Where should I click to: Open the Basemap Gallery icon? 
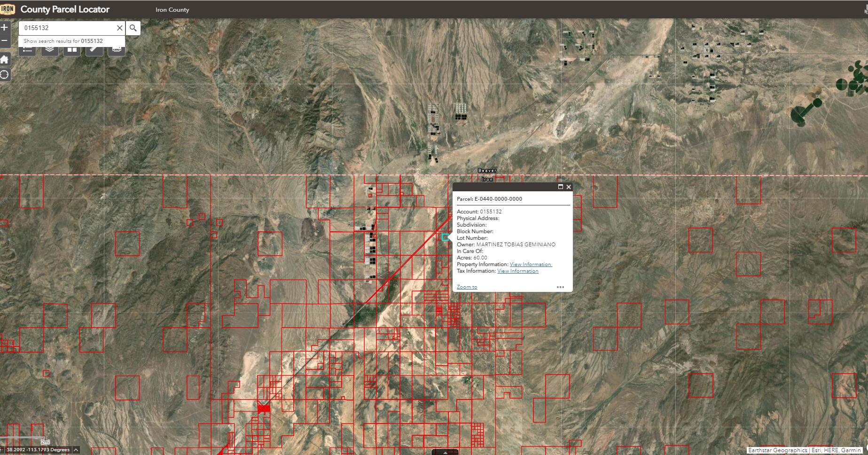pyautogui.click(x=71, y=50)
